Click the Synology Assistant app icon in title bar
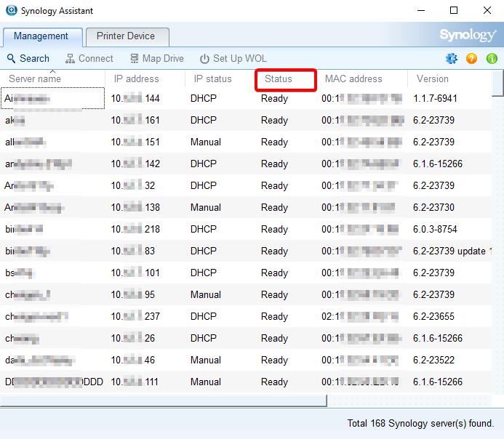 (x=12, y=10)
